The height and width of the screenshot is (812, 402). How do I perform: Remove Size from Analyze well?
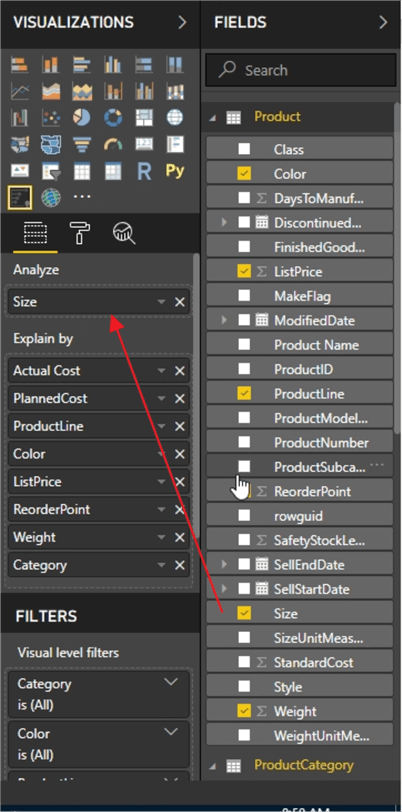[x=180, y=302]
